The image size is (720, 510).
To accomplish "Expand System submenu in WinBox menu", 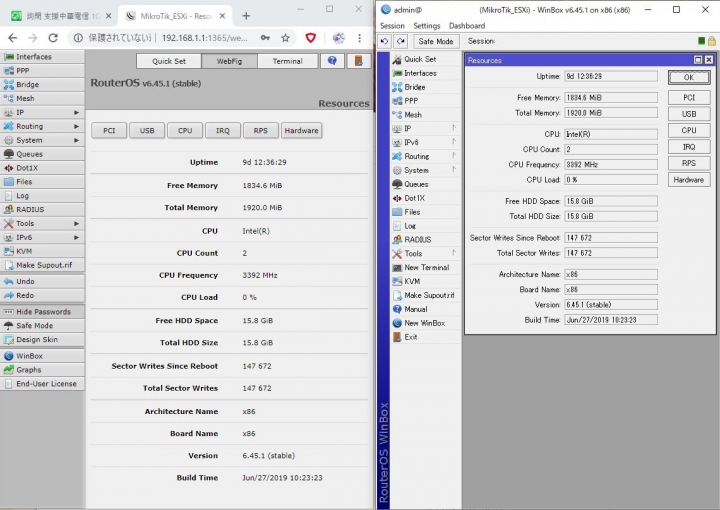I will pos(425,170).
